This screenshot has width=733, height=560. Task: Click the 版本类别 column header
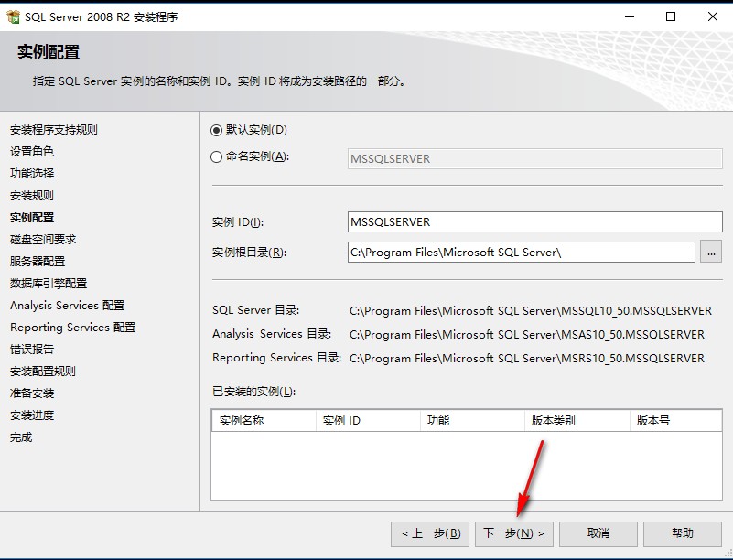tap(577, 421)
